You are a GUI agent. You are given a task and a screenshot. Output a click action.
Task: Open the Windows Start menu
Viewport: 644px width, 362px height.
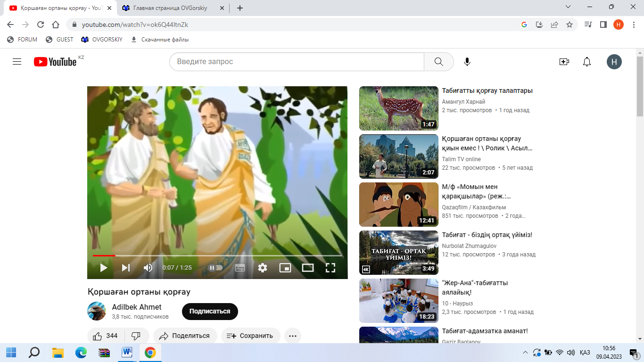[11, 353]
